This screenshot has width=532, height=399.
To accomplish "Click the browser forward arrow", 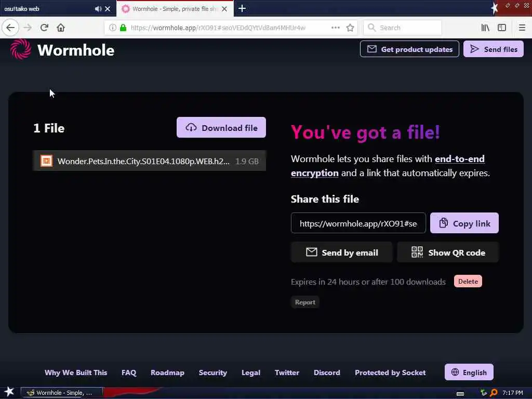I will pos(28,28).
